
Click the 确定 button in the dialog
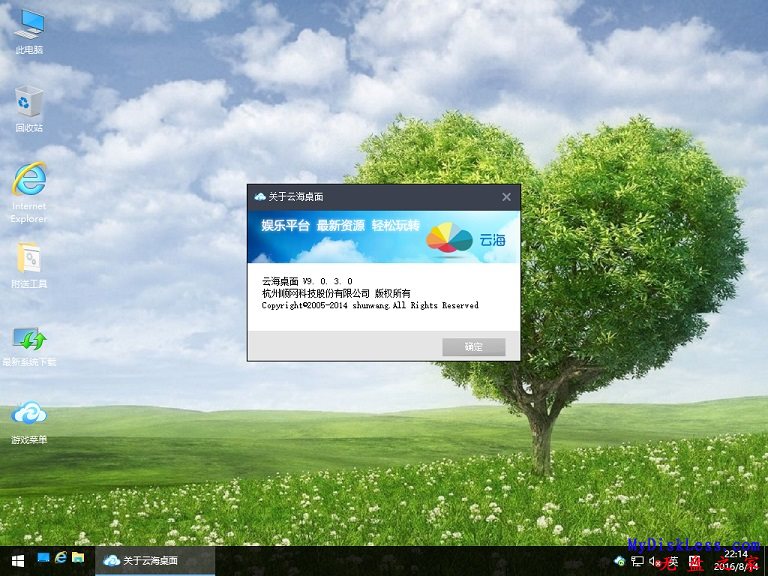click(x=474, y=347)
